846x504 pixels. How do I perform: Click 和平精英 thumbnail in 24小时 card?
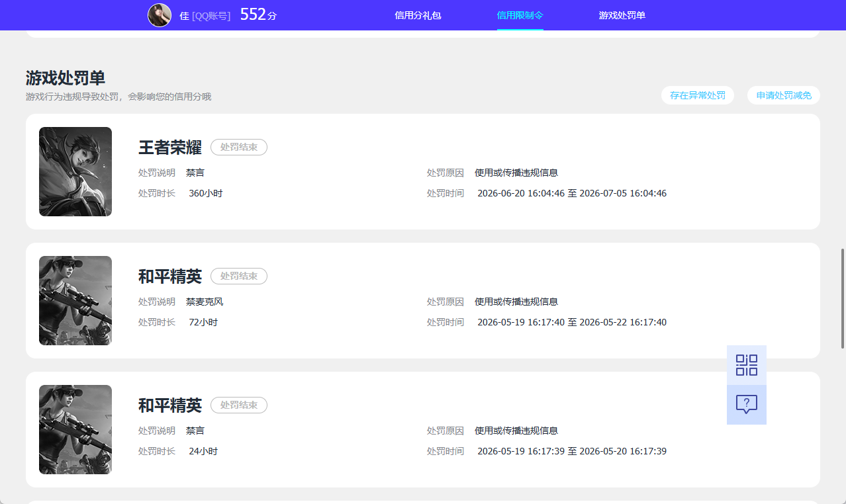pyautogui.click(x=75, y=429)
